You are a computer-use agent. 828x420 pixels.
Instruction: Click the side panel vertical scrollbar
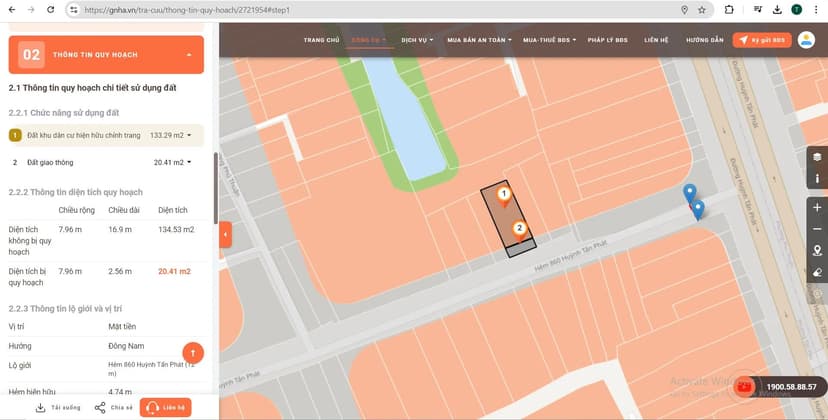coord(215,188)
